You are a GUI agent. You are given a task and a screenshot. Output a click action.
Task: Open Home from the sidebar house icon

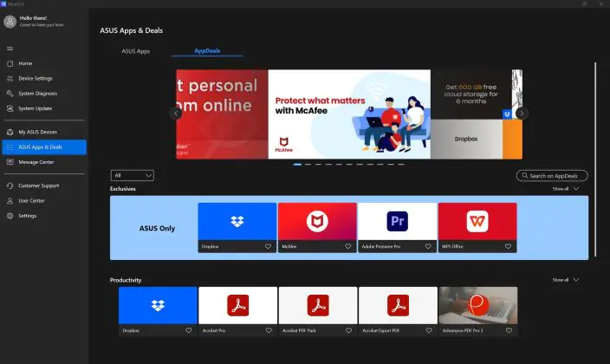10,63
